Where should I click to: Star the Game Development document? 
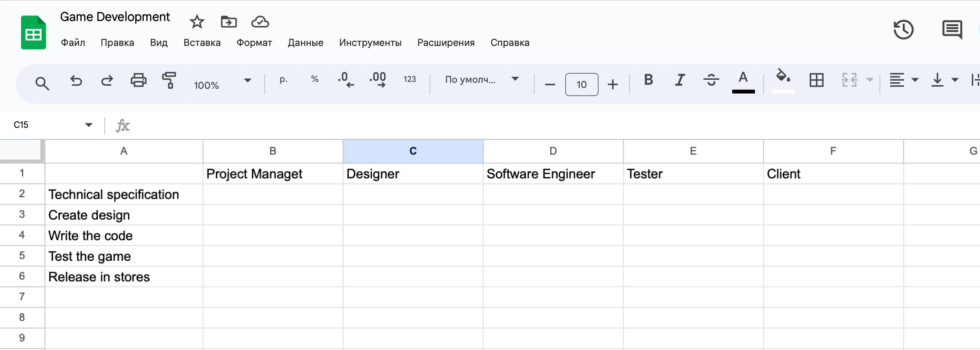pos(197,21)
